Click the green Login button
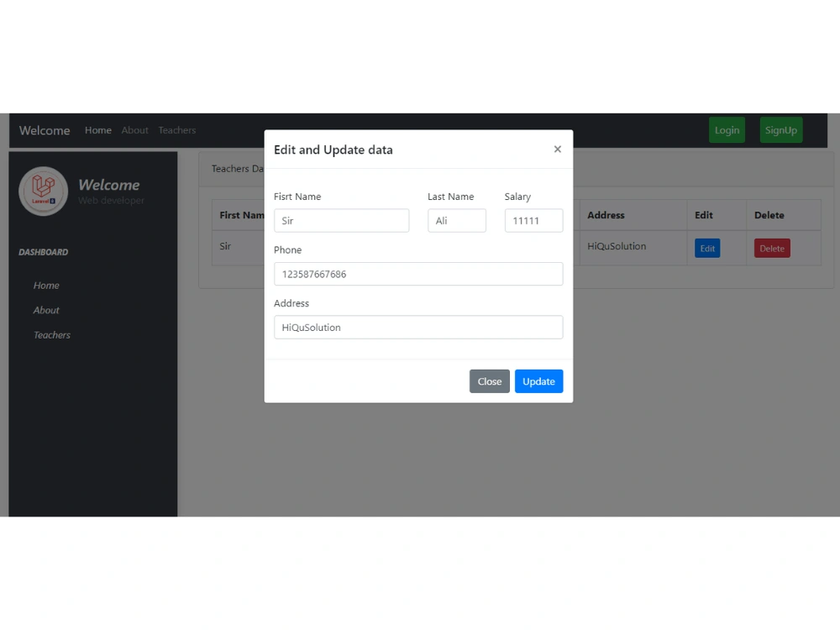Screen dimensions: 840x630 point(727,130)
